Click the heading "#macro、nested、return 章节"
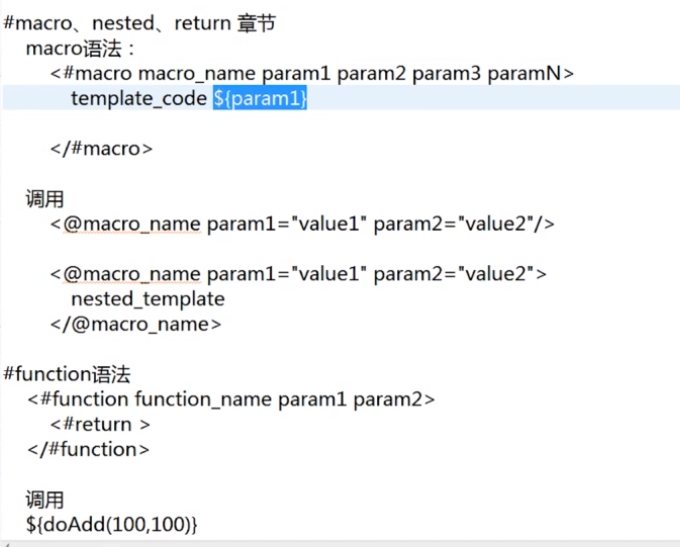The height and width of the screenshot is (547, 680). click(140, 23)
